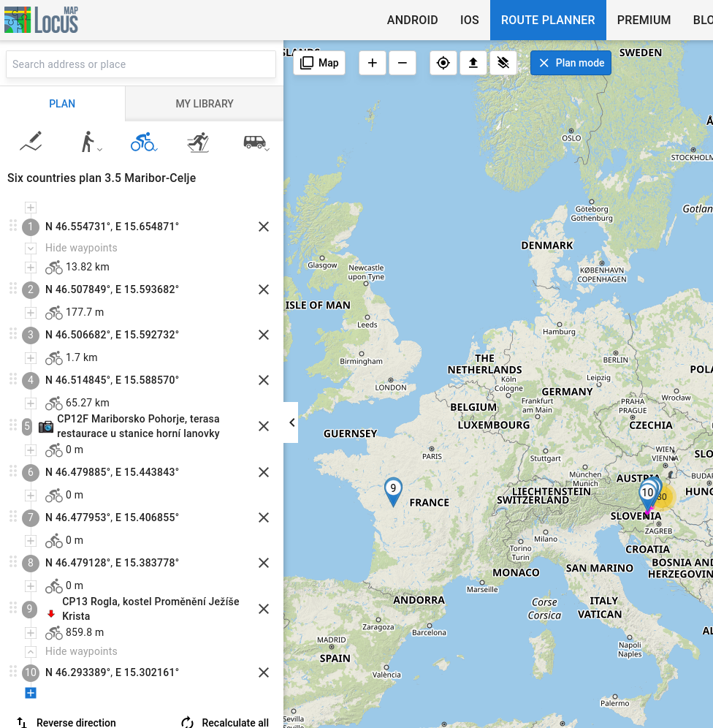
Task: Add a point before point 1
Action: pyautogui.click(x=31, y=208)
